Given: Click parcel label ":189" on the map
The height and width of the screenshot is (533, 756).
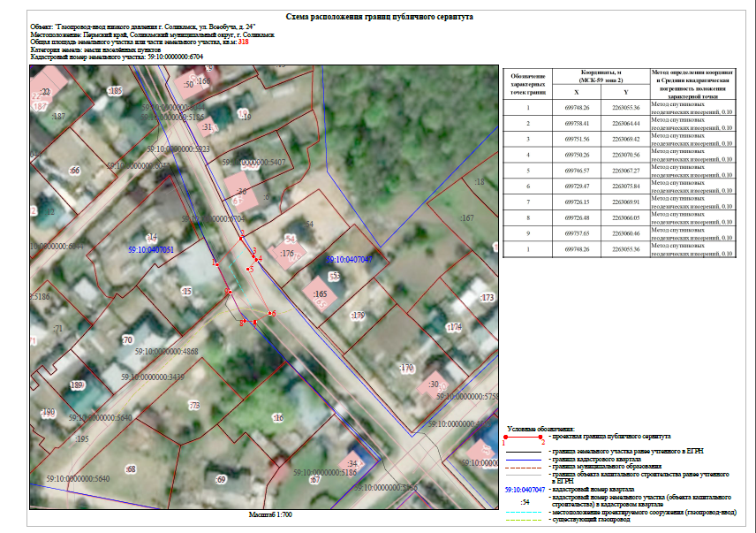Looking at the screenshot, I should tap(77, 385).
